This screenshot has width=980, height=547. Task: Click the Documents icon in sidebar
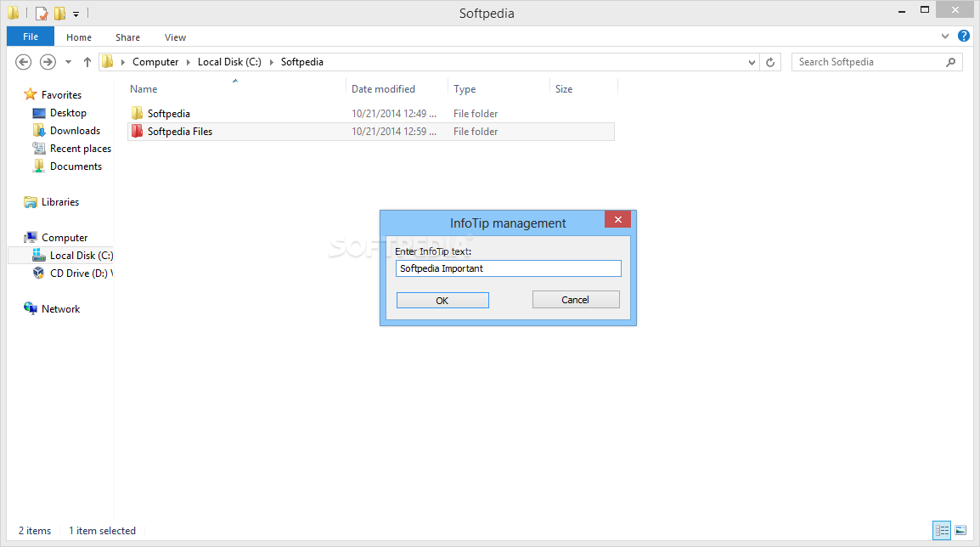coord(39,166)
